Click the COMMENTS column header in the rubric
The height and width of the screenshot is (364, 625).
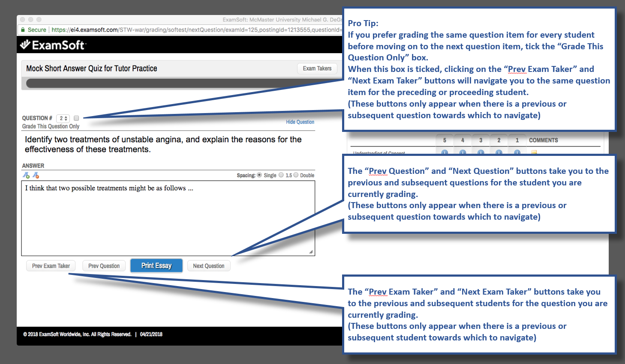544,140
